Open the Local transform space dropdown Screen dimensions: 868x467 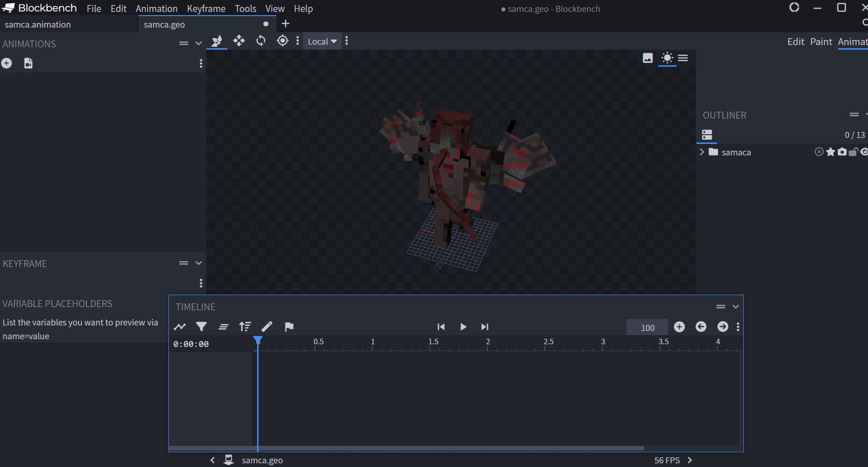tap(322, 41)
